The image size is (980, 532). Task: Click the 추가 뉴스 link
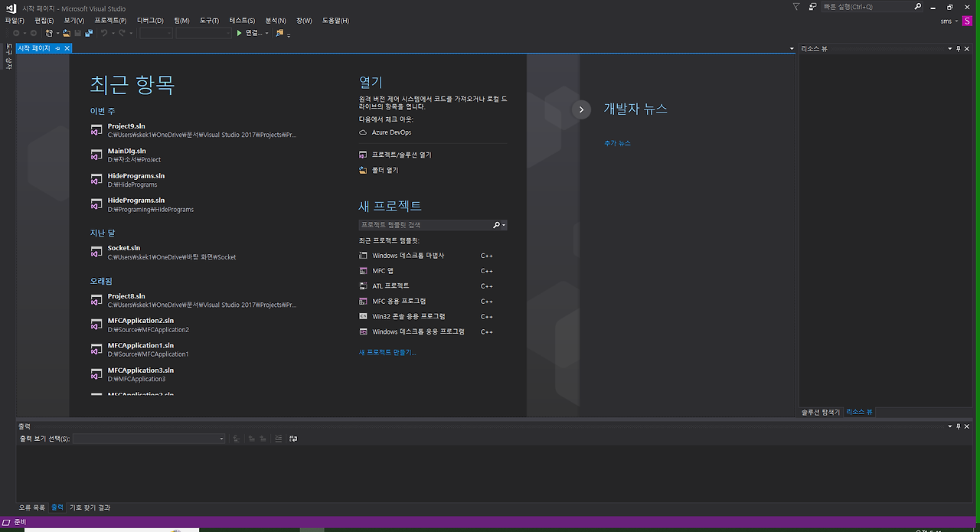tap(617, 143)
